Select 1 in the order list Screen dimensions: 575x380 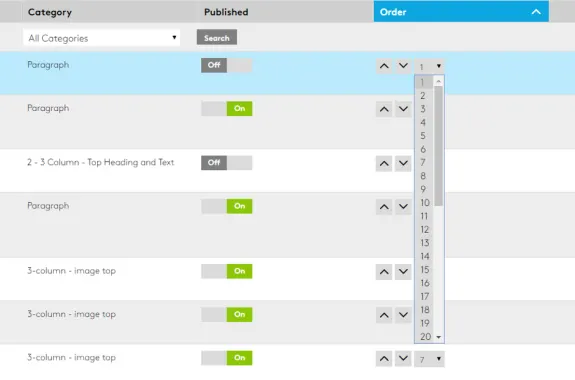point(424,83)
